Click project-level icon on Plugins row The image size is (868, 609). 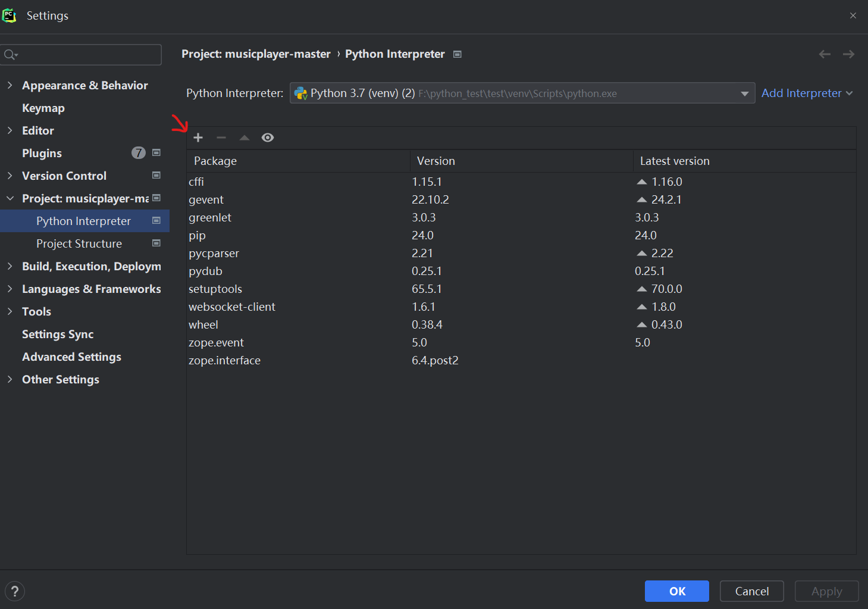156,152
